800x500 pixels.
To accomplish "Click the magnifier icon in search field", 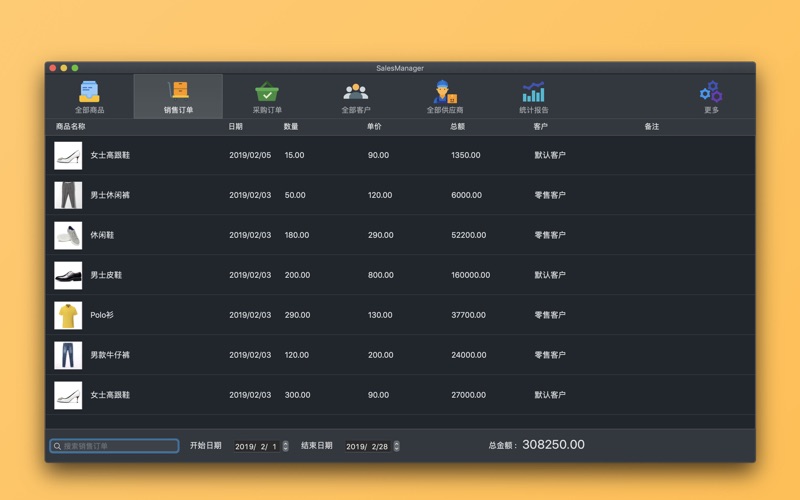I will 57,446.
